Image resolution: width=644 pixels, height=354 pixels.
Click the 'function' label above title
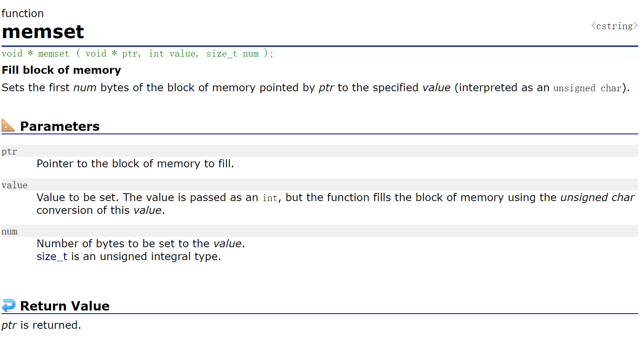(23, 13)
